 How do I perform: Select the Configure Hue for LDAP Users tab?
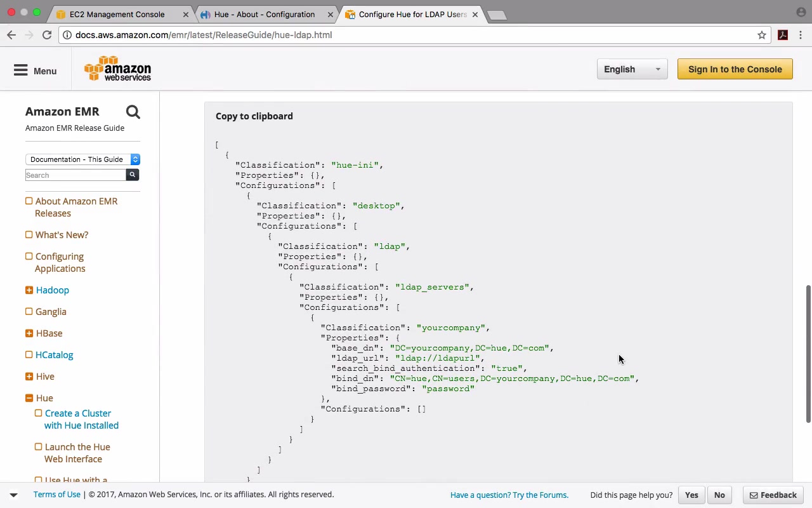pos(412,14)
